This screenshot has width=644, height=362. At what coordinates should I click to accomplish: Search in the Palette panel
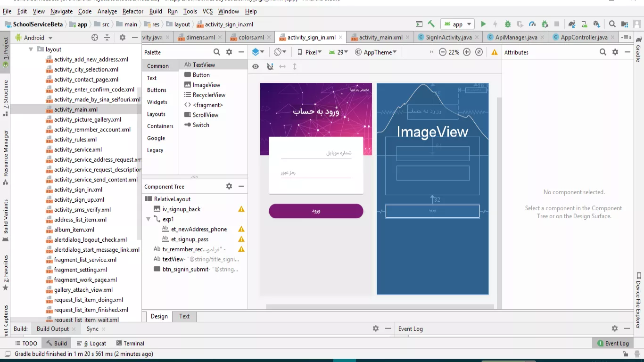coord(217,52)
